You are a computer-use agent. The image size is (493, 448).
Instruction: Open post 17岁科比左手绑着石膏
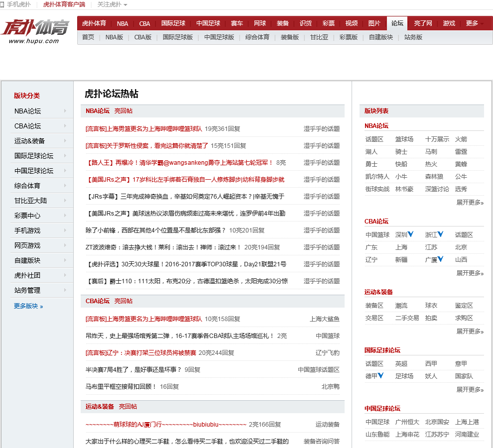(x=185, y=180)
